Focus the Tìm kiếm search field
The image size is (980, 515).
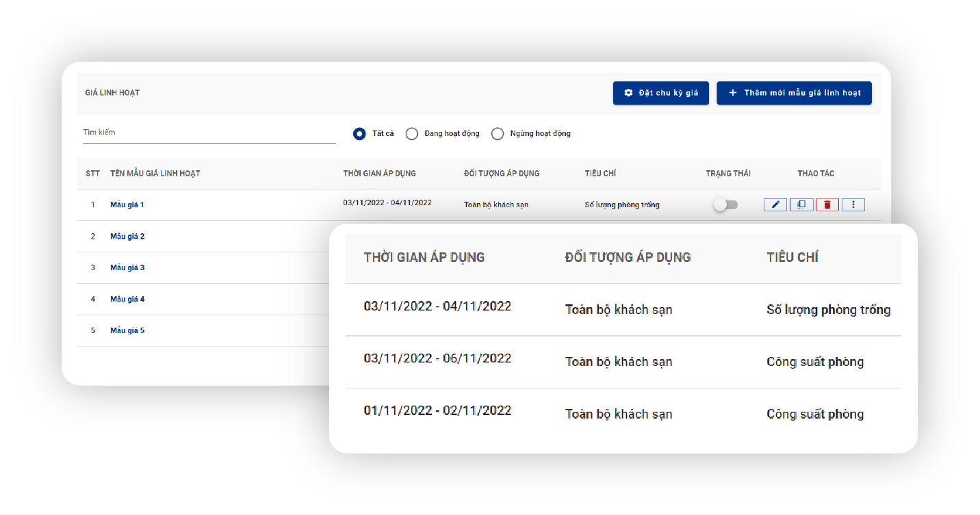[x=209, y=133]
